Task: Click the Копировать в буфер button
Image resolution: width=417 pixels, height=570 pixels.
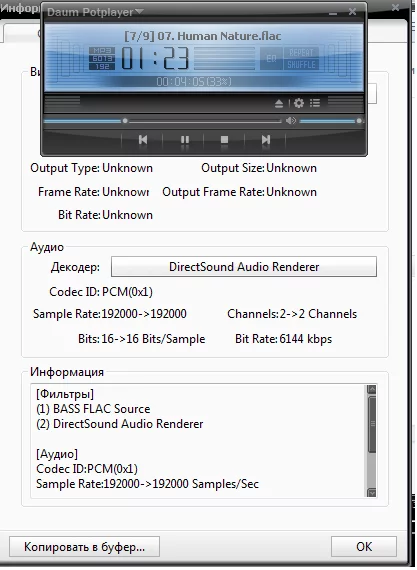Action: (x=84, y=546)
